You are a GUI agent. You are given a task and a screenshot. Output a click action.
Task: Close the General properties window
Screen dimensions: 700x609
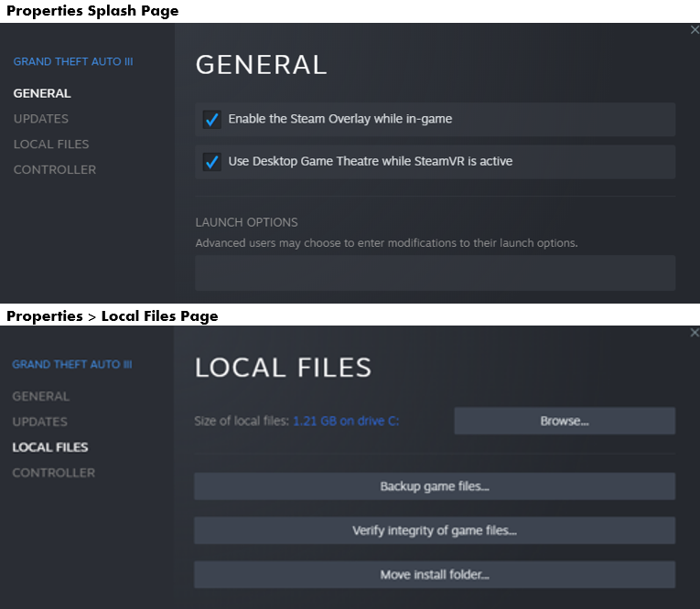[x=694, y=30]
